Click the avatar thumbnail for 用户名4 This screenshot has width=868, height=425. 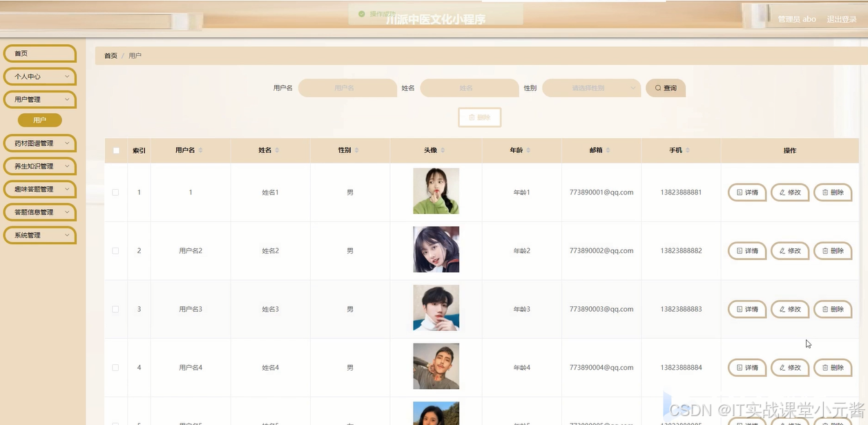click(436, 366)
